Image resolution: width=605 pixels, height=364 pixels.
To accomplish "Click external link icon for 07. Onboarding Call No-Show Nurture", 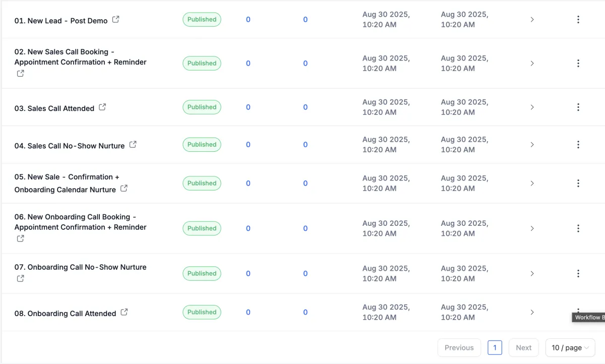I will (x=20, y=278).
